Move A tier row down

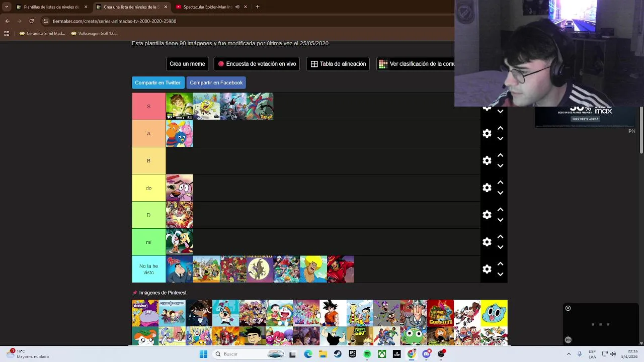tap(500, 138)
